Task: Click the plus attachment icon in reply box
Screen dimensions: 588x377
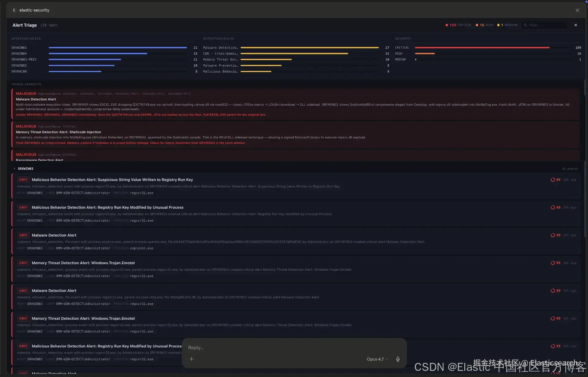Action: 191,359
